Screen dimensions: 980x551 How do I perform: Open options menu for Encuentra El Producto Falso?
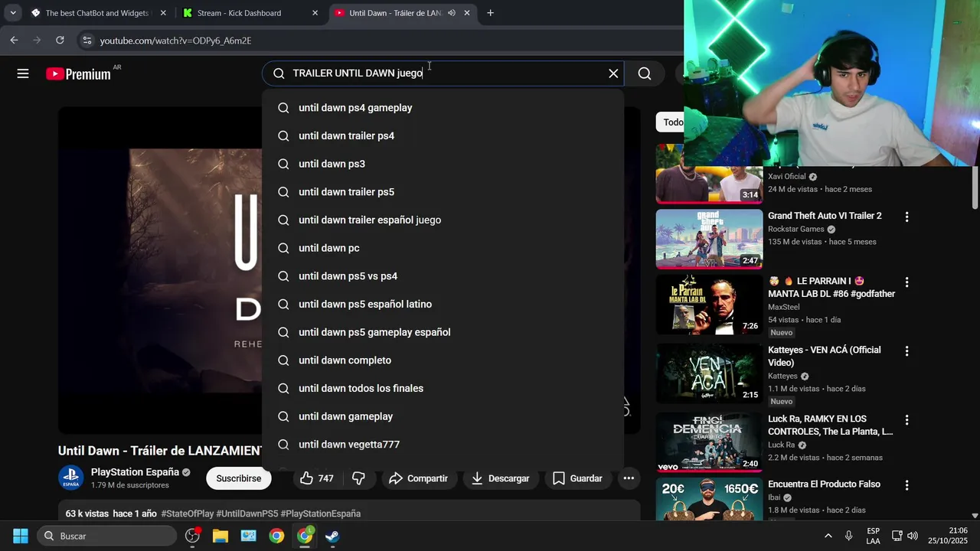pyautogui.click(x=906, y=485)
